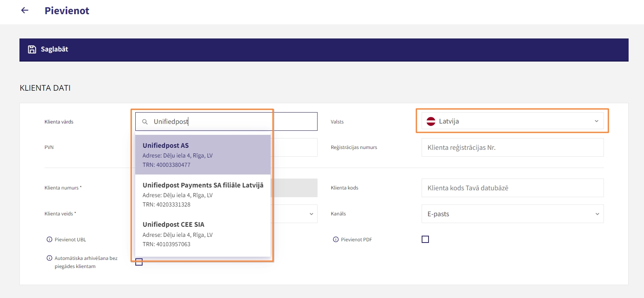Tick the Pievienot PDF checkbox
Viewport: 644px width, 298px height.
click(x=425, y=240)
